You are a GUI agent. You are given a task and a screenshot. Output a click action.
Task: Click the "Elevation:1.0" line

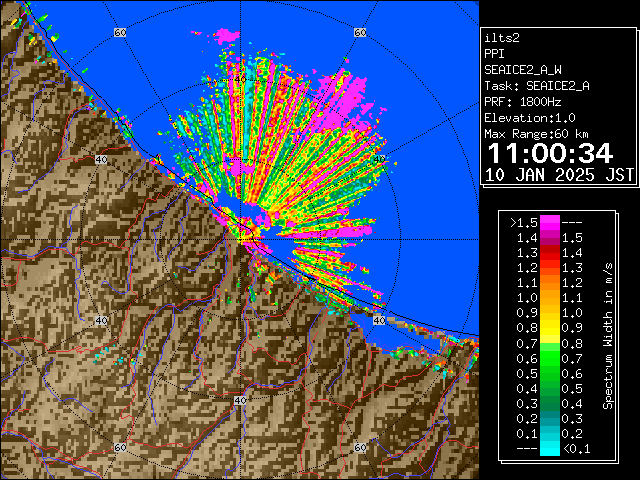pyautogui.click(x=530, y=118)
